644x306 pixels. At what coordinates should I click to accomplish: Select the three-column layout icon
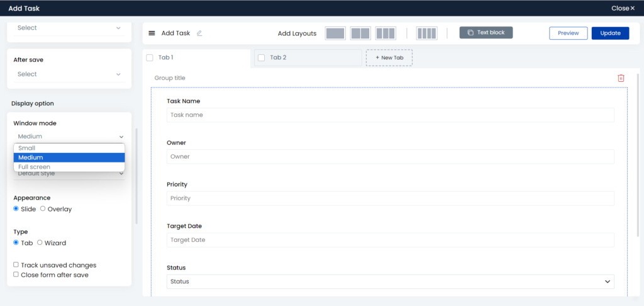click(x=385, y=33)
